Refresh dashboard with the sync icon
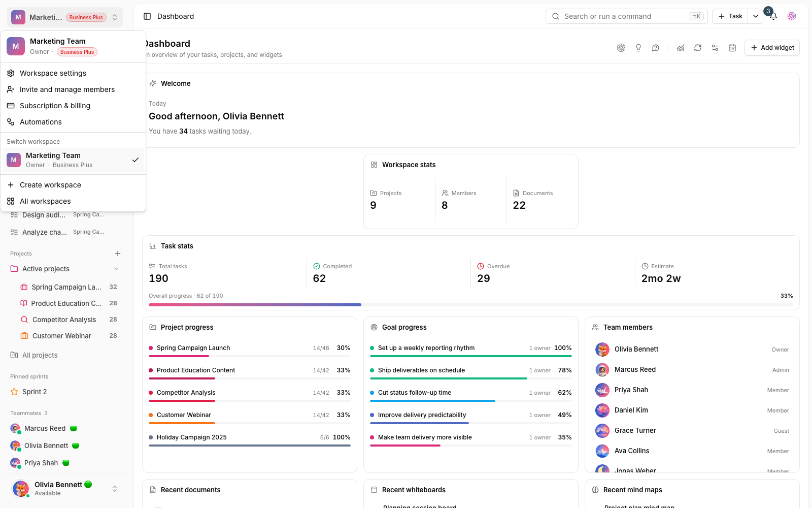Image resolution: width=812 pixels, height=508 pixels. coord(698,48)
